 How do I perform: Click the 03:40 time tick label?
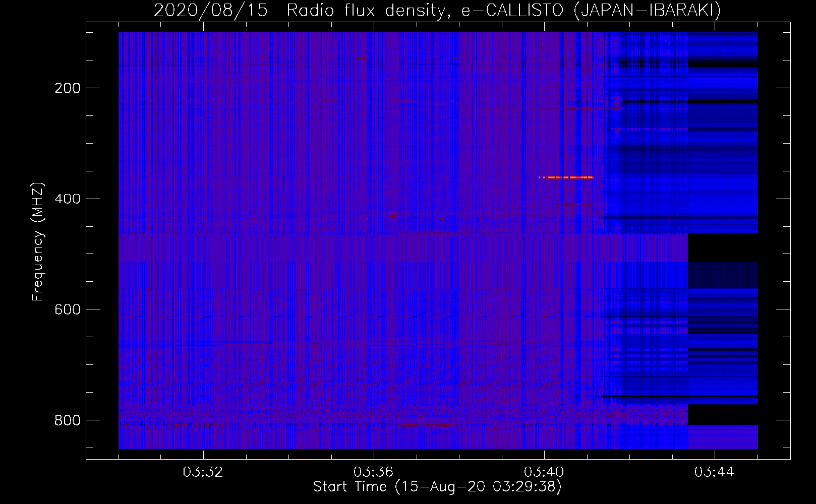coord(544,472)
